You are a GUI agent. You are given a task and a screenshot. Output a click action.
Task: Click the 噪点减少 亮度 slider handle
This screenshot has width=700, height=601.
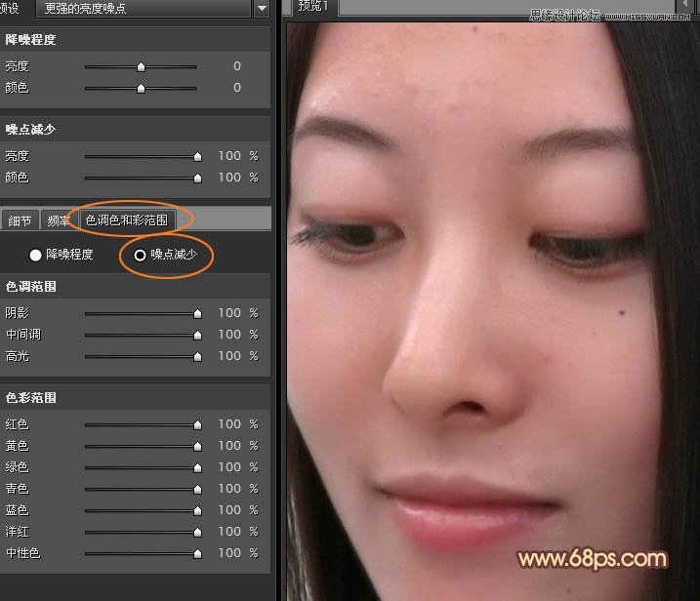point(197,157)
